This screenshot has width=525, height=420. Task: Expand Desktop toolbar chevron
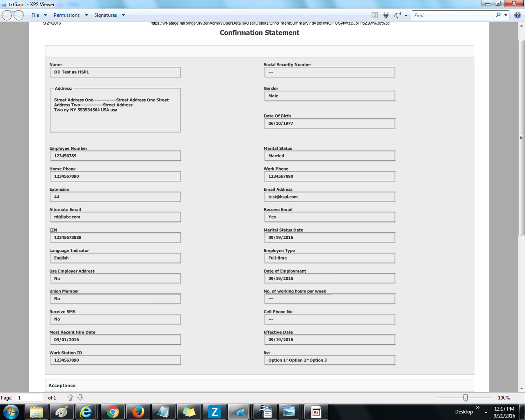(478, 408)
